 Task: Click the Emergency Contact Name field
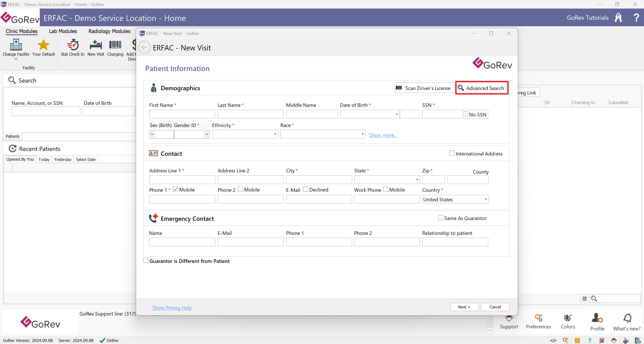pyautogui.click(x=182, y=242)
